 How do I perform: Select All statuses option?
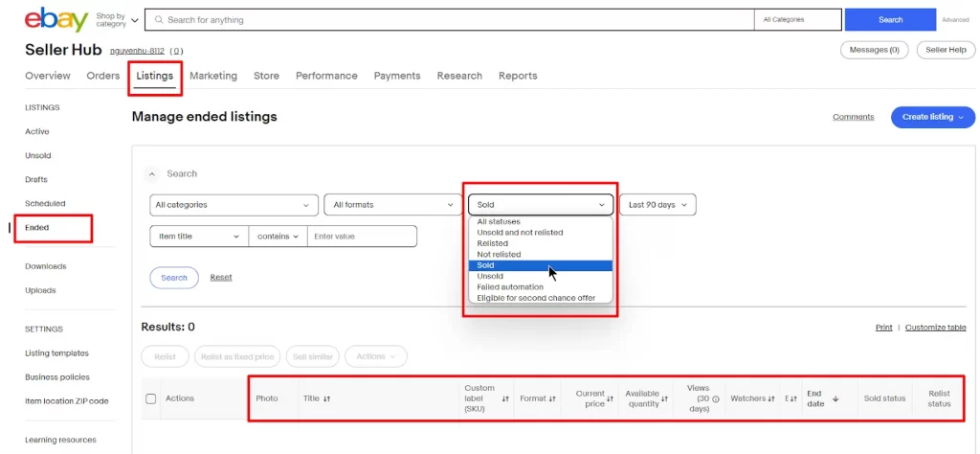pyautogui.click(x=541, y=221)
